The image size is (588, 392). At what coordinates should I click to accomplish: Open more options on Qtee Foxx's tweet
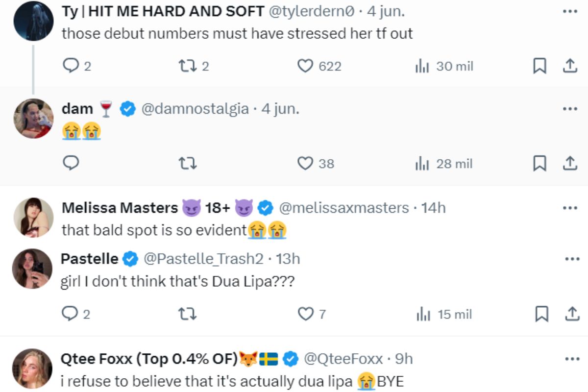(x=570, y=359)
